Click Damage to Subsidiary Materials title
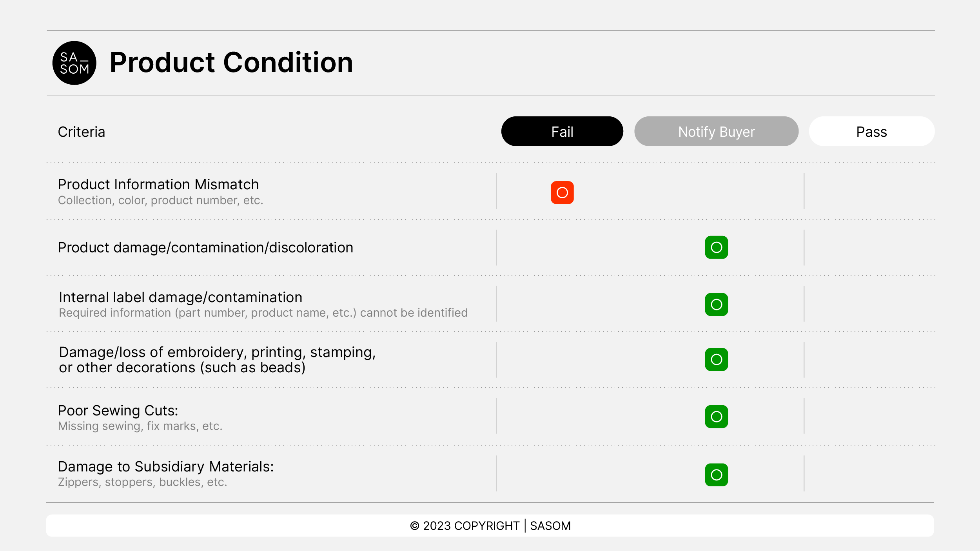This screenshot has height=551, width=980. (x=166, y=466)
